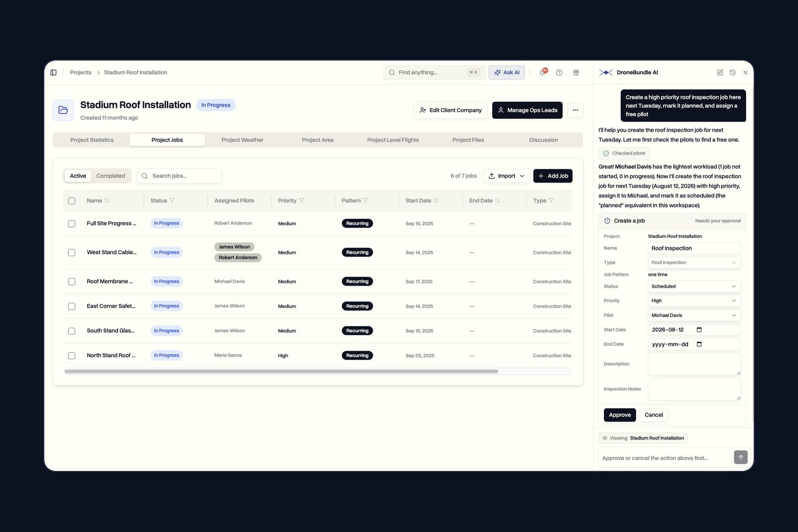Send message arrow button in AI chat
The width and height of the screenshot is (798, 532).
tap(741, 457)
